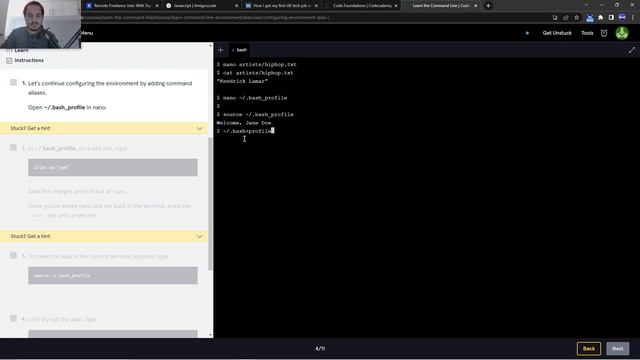Open the Tools menu

[587, 33]
